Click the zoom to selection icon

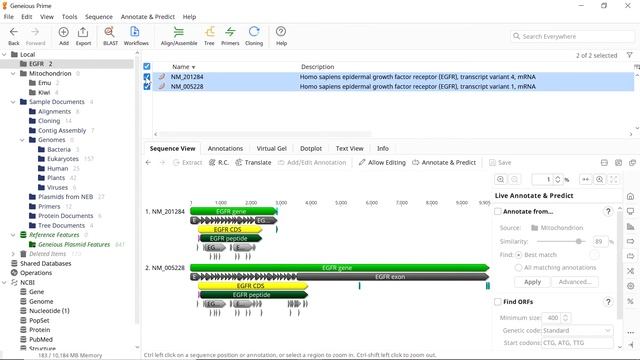(600, 179)
